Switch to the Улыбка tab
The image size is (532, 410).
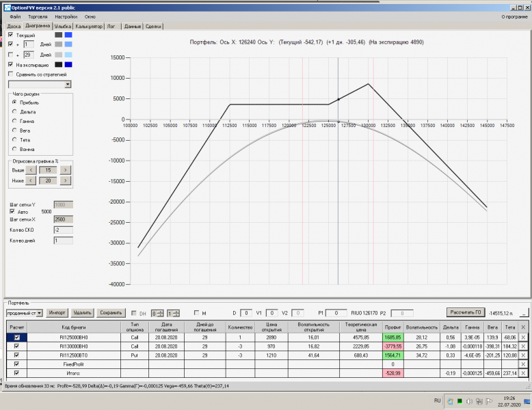pos(63,26)
